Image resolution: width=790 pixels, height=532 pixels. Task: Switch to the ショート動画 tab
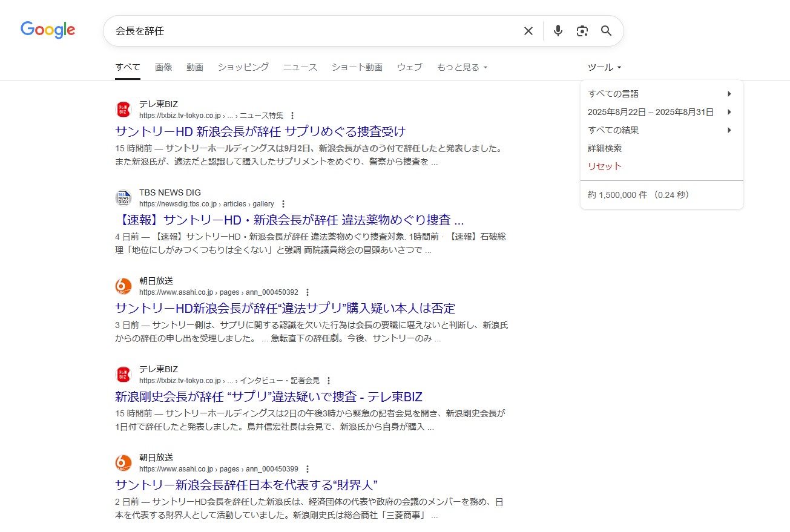(357, 67)
